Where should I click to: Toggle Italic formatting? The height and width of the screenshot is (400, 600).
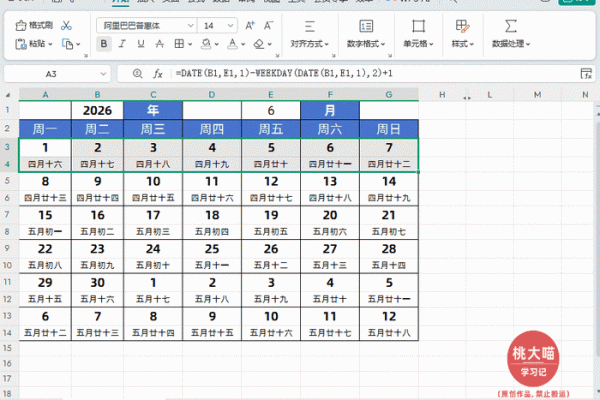122,44
